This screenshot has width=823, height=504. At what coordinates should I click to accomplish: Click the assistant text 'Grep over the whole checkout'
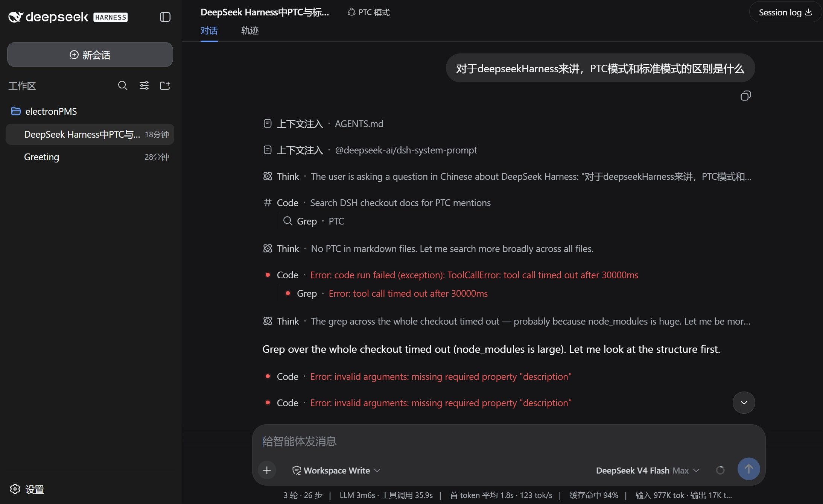click(x=491, y=349)
